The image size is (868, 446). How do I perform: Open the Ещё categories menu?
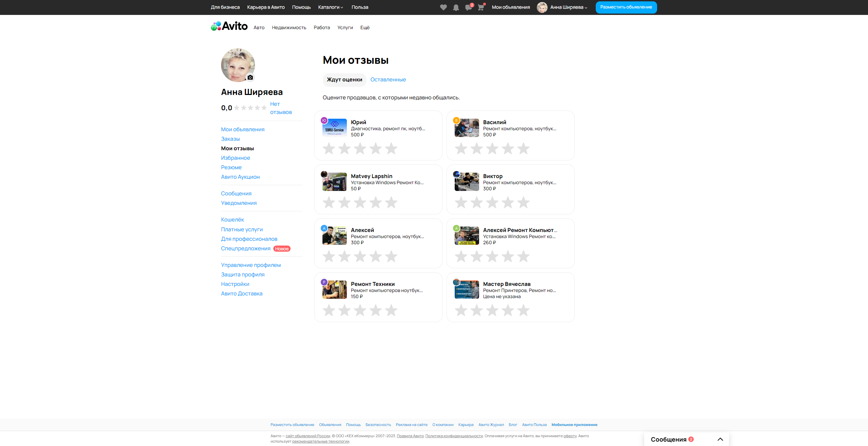pos(365,27)
